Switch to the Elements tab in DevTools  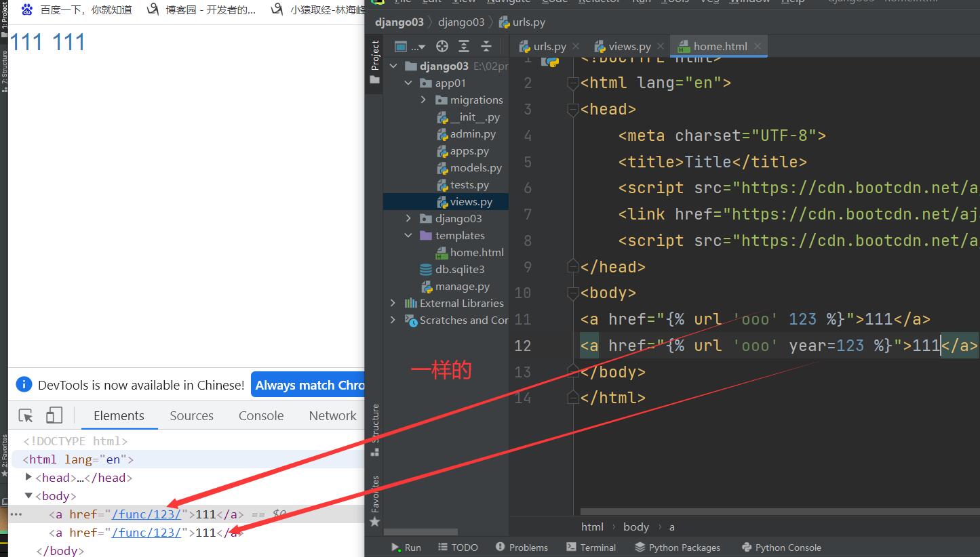pyautogui.click(x=119, y=415)
